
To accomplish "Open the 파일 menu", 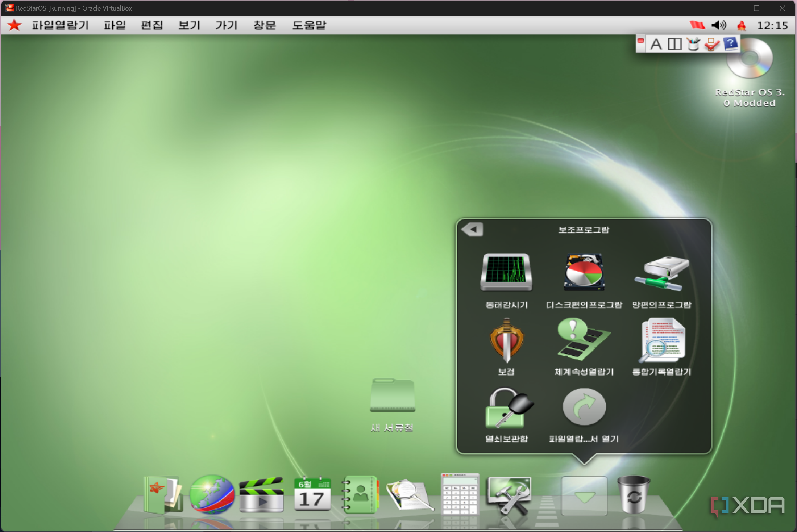I will click(x=115, y=25).
